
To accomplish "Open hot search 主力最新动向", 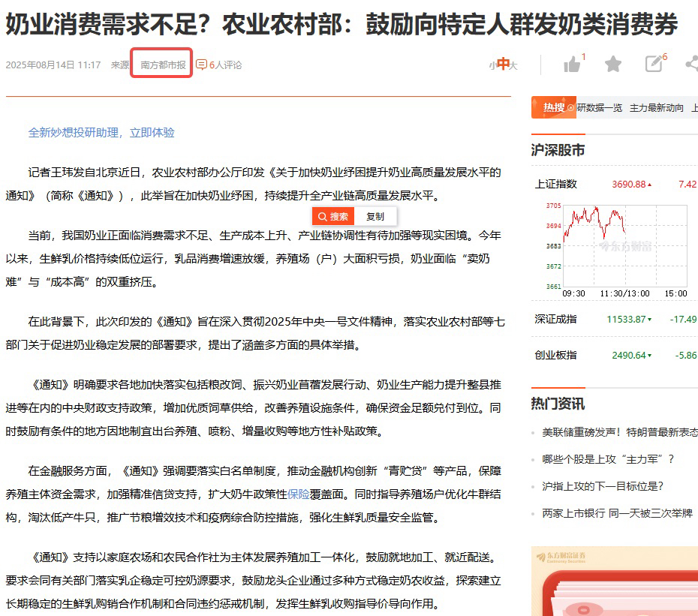I will [656, 108].
